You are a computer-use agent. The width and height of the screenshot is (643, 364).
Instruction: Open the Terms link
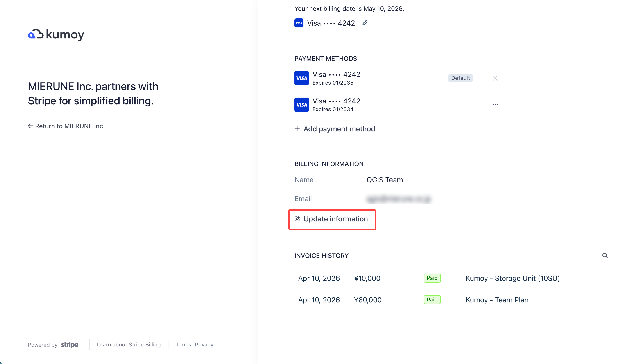[183, 344]
